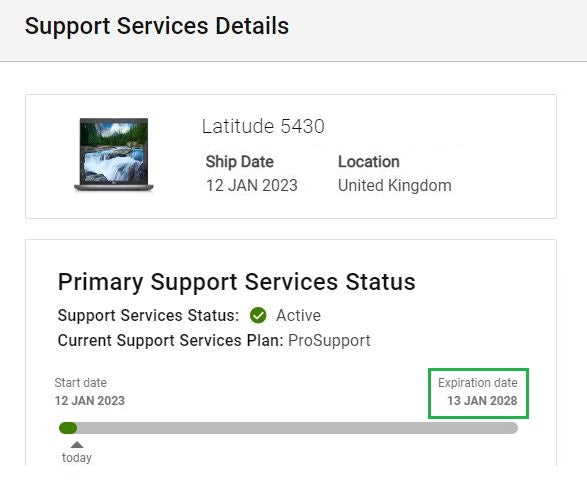
Task: Click the 13 JAN 2028 expiration value
Action: pyautogui.click(x=482, y=401)
